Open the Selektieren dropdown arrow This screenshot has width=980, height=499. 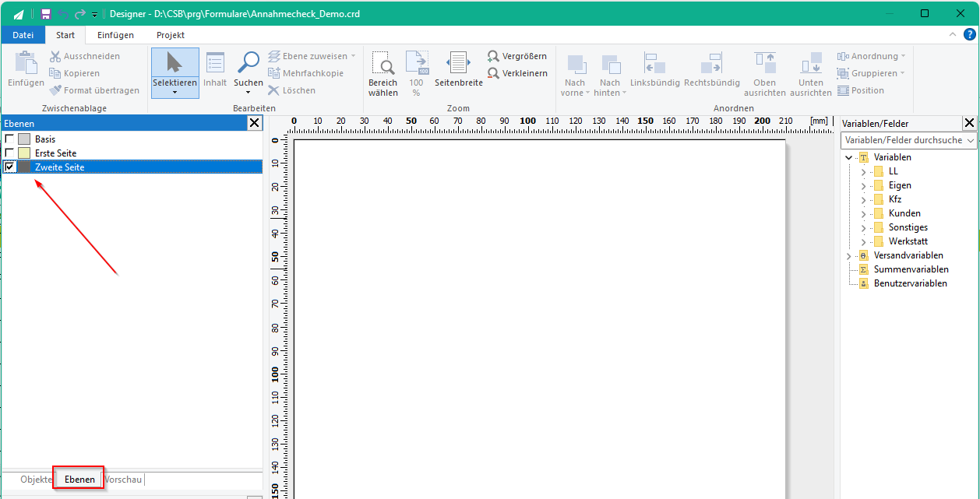click(174, 93)
